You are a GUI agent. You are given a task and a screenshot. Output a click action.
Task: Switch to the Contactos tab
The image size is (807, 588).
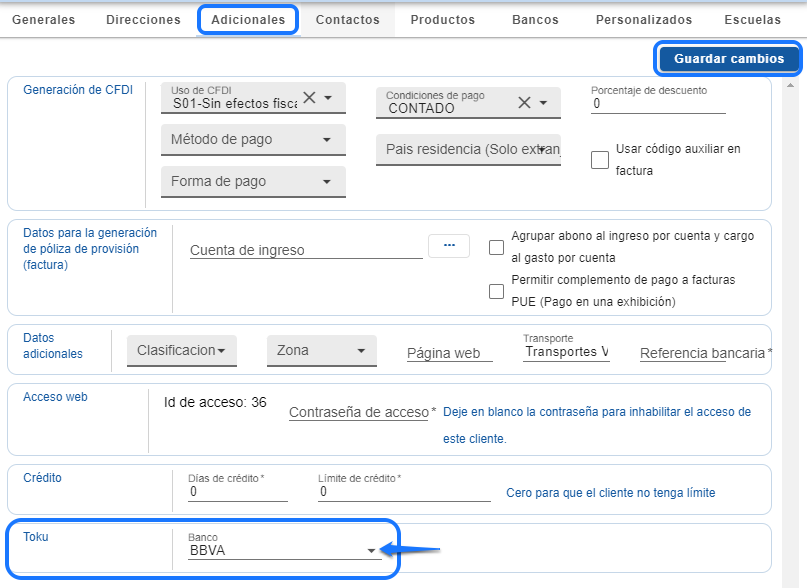347,20
